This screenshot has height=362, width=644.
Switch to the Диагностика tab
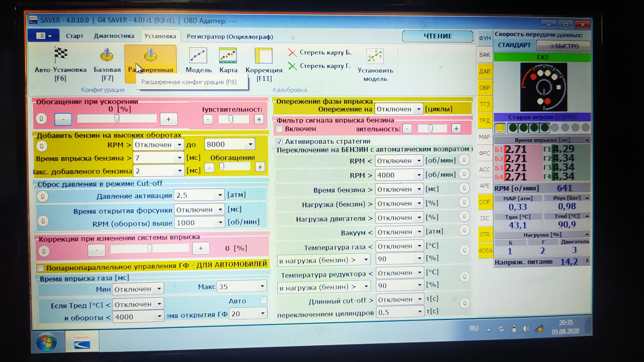114,36
